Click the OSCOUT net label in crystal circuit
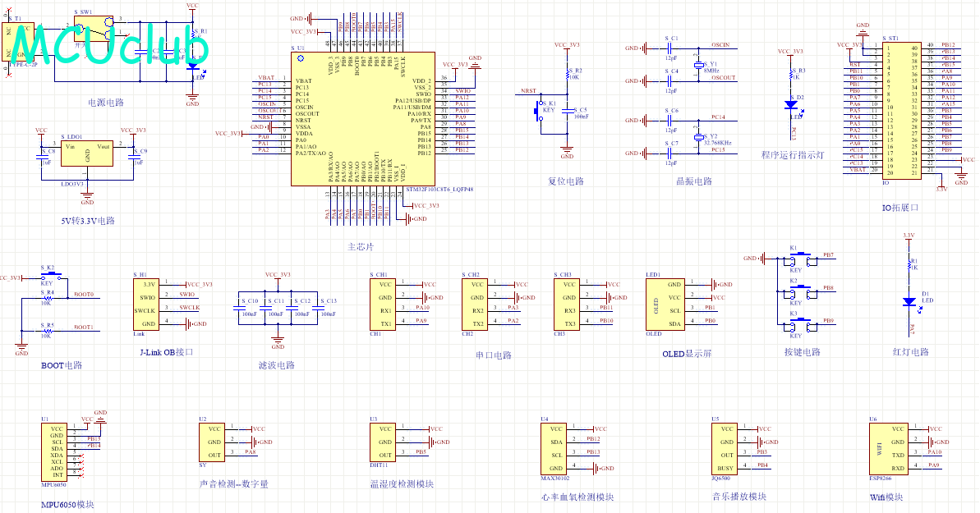This screenshot has width=980, height=513. coord(723,78)
